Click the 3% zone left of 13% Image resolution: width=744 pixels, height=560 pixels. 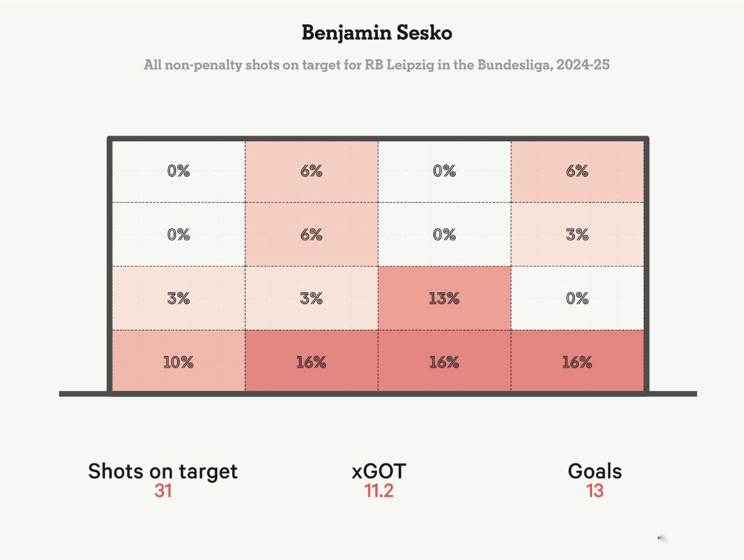(x=311, y=298)
